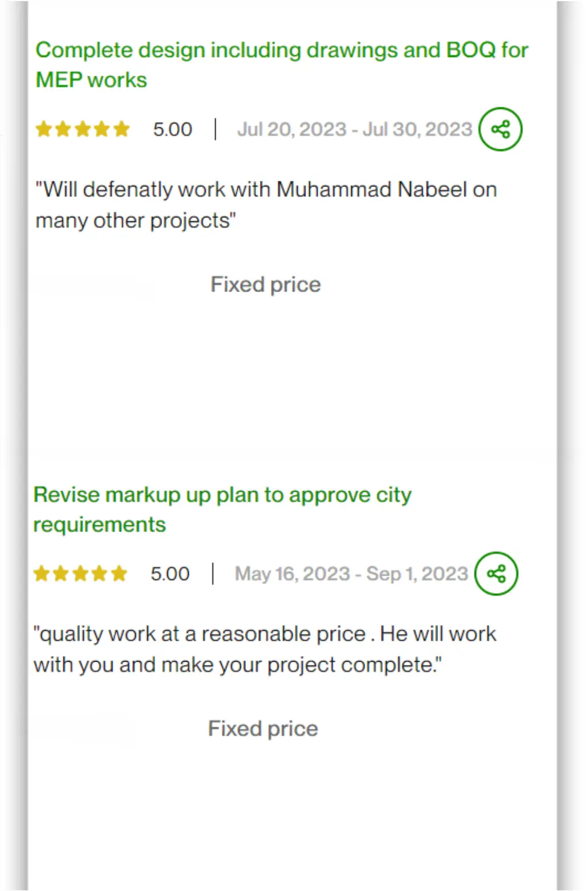Share the Revise markup up plan review
This screenshot has height=891, width=588.
point(496,573)
